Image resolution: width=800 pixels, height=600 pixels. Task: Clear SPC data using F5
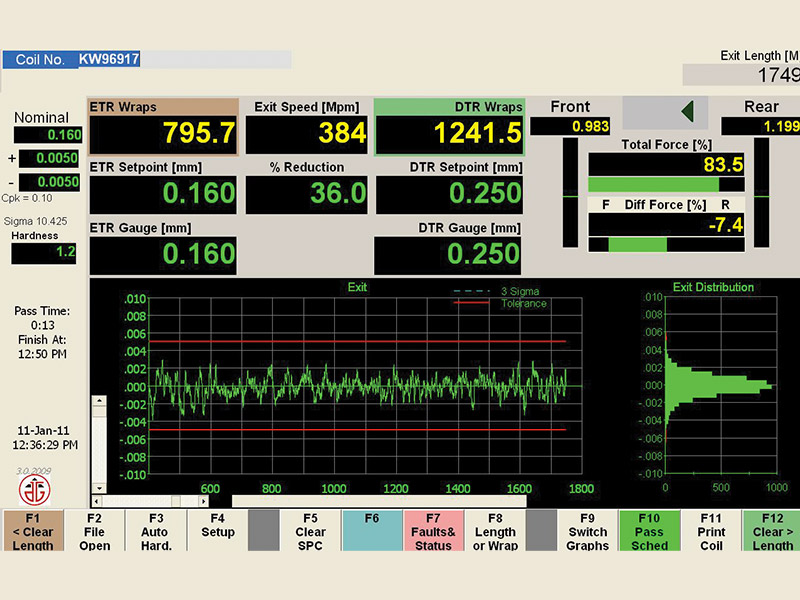[310, 532]
